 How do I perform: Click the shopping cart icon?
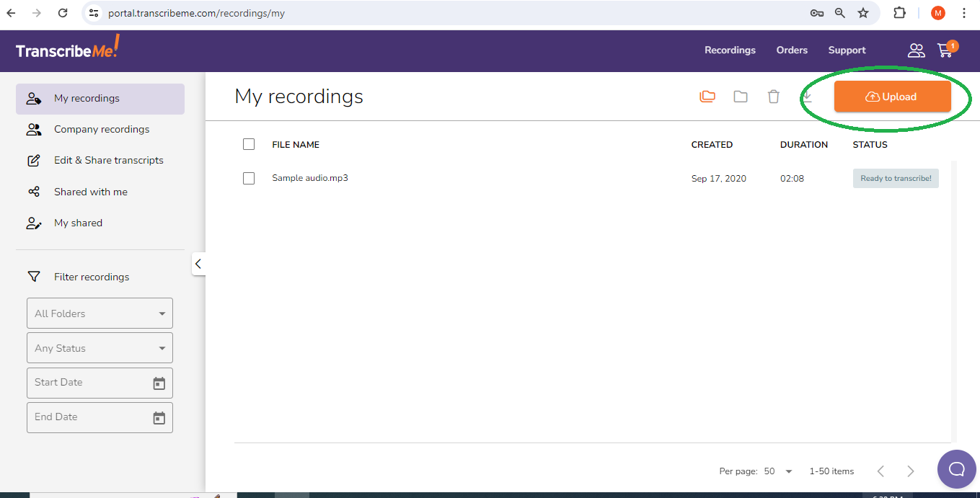tap(945, 50)
